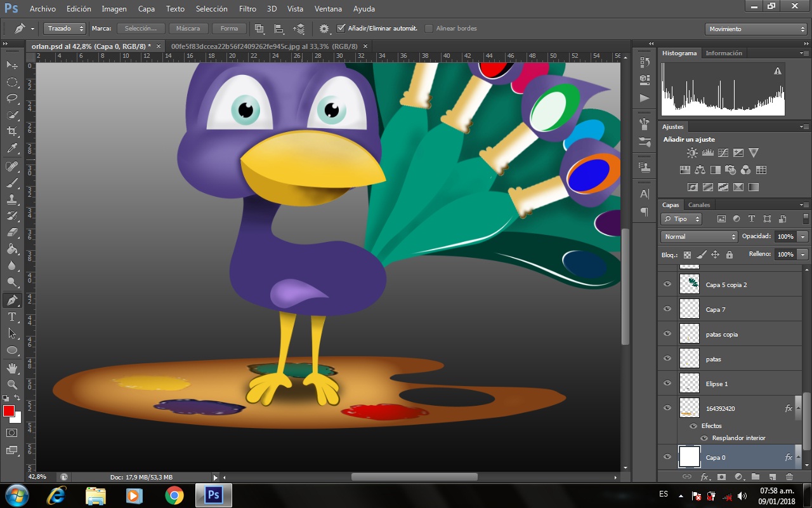Open the Normal blend mode dropdown
Screen dimensions: 812x508
698,236
